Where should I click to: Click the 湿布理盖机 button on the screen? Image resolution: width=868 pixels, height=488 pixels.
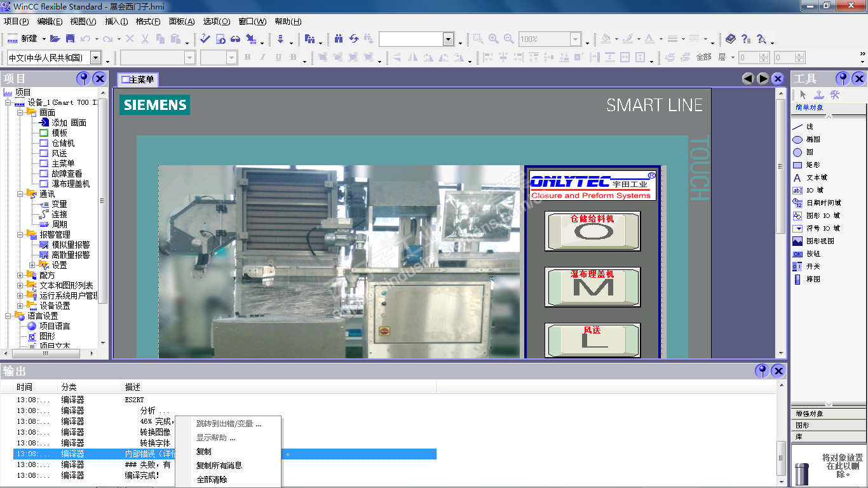click(592, 287)
